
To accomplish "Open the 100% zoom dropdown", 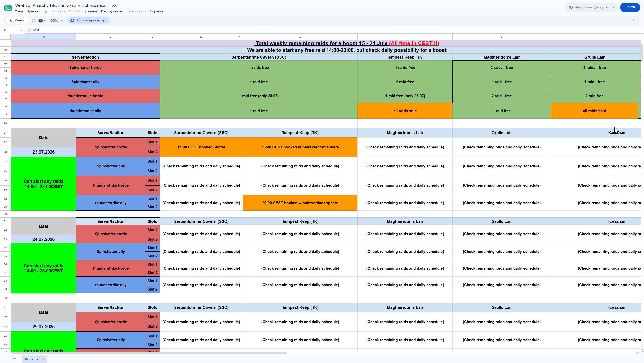I will (56, 20).
